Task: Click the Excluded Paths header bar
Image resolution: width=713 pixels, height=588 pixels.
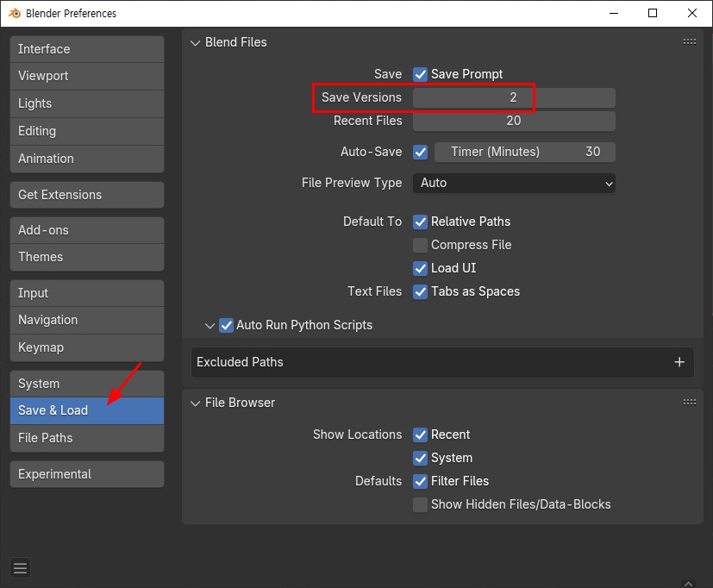Action: pyautogui.click(x=442, y=362)
